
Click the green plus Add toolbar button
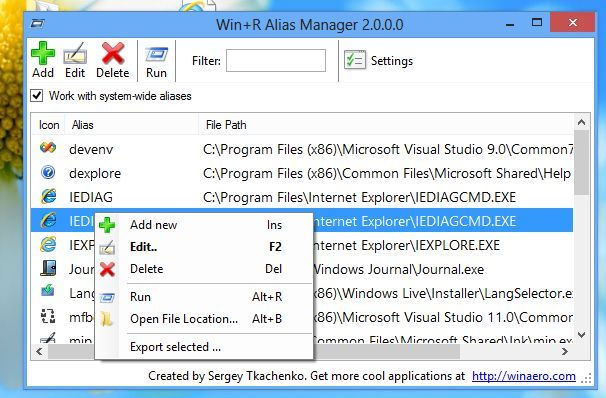click(x=43, y=60)
